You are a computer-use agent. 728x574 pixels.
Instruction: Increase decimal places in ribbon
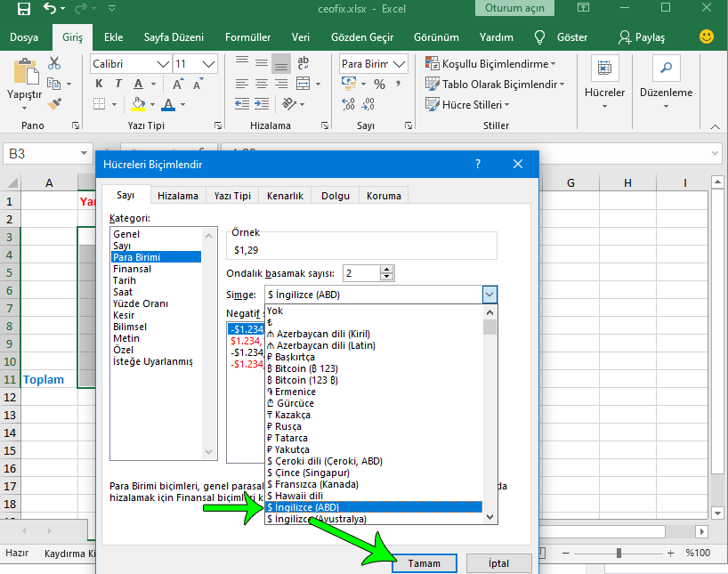pos(349,104)
